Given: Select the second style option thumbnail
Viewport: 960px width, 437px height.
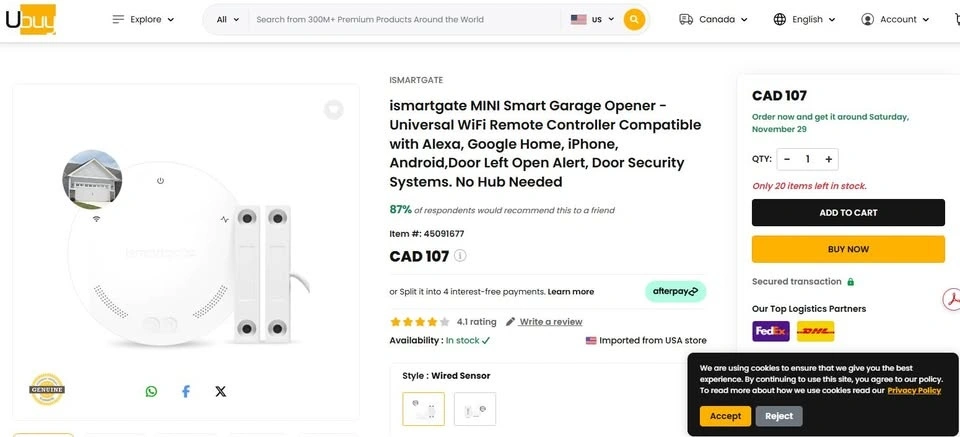Looking at the screenshot, I should (x=475, y=409).
